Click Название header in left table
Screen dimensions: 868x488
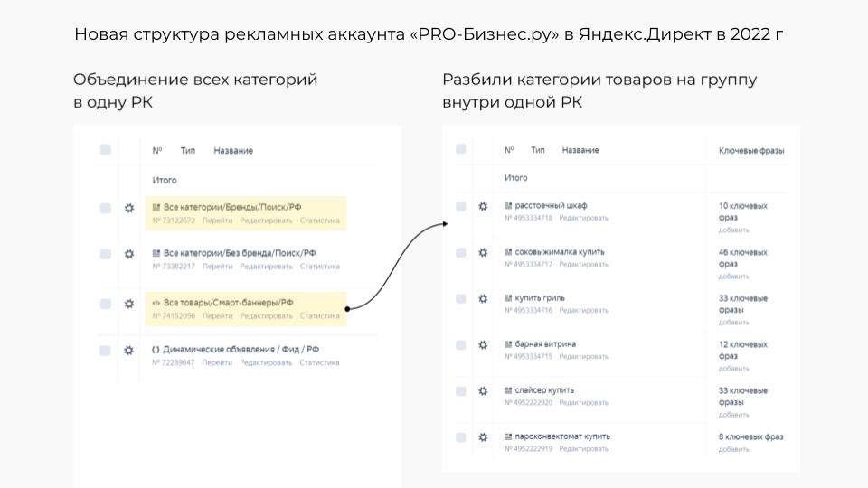[233, 151]
